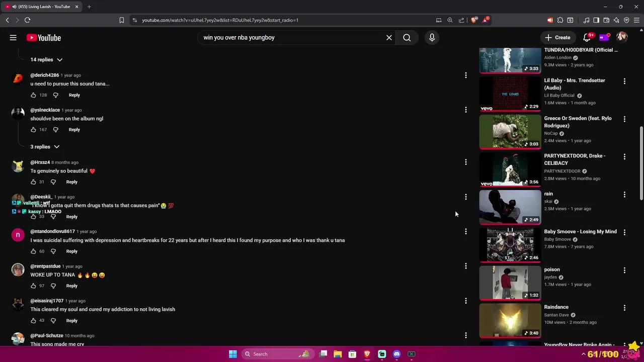
Task: Select the Living Lavish YouTube tab
Action: coord(42,7)
